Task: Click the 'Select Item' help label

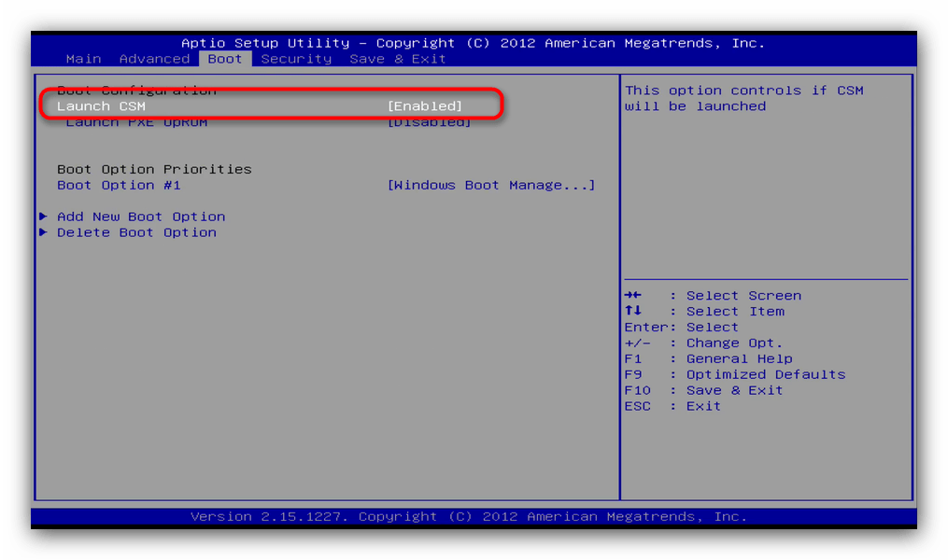Action: (735, 311)
